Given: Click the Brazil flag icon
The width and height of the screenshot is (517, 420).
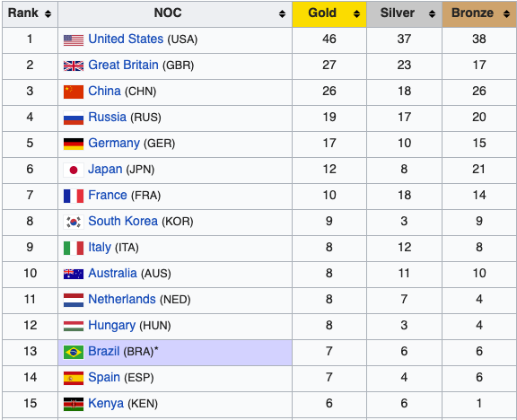Looking at the screenshot, I should (74, 353).
